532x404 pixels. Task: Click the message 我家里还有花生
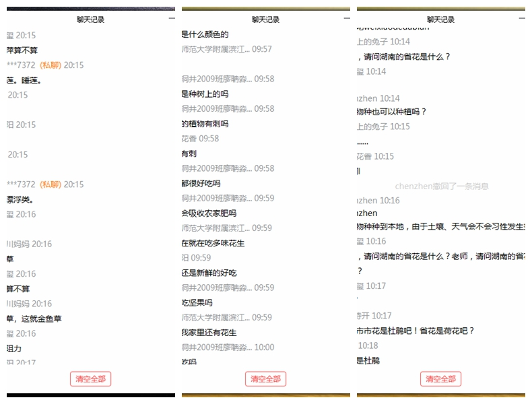[209, 333]
